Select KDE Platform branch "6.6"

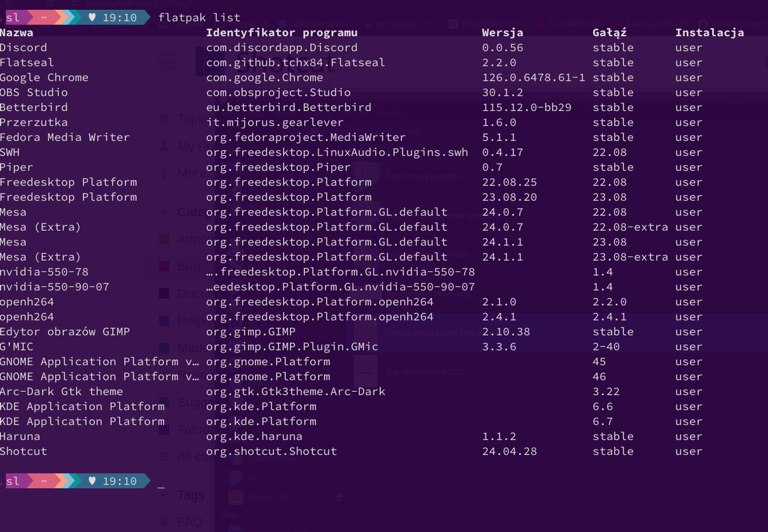(602, 406)
